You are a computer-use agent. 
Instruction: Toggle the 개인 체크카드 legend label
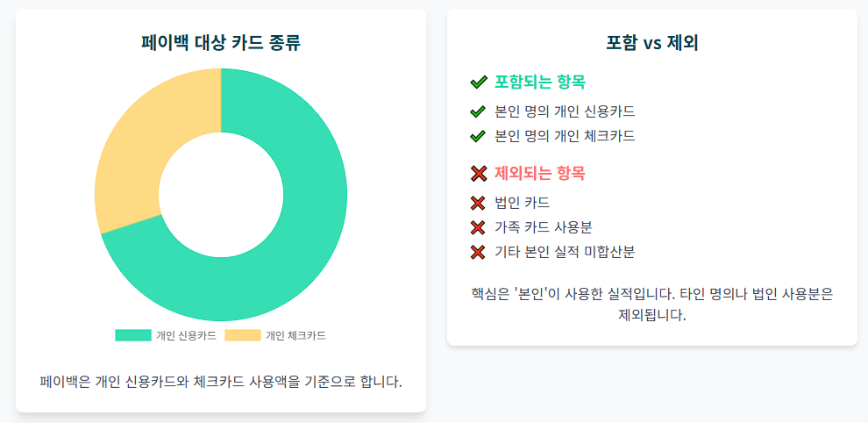pyautogui.click(x=295, y=335)
